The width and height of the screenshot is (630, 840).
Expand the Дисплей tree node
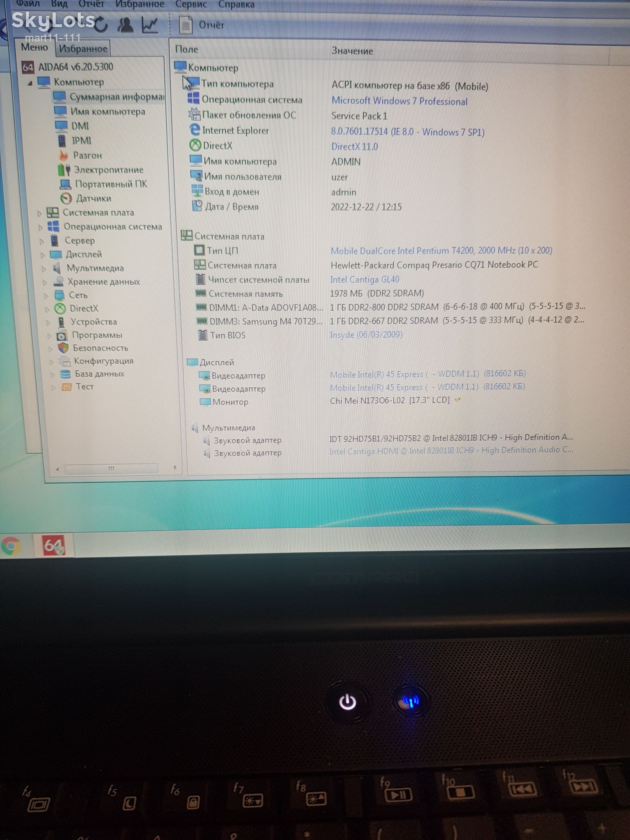pos(42,255)
